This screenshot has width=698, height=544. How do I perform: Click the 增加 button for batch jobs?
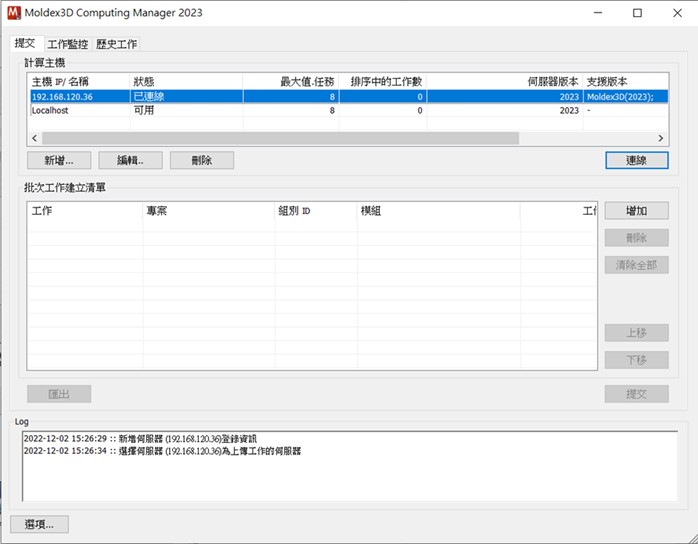[x=637, y=211]
